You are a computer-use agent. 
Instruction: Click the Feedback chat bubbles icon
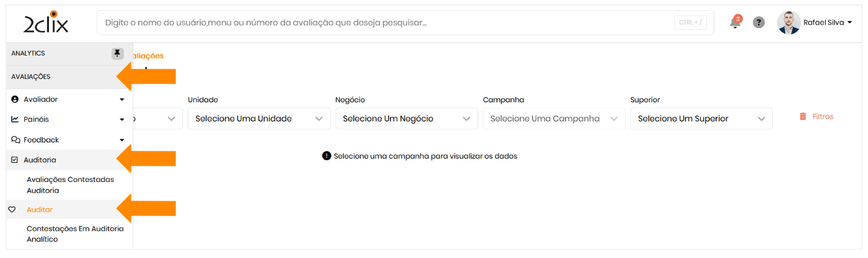(16, 139)
